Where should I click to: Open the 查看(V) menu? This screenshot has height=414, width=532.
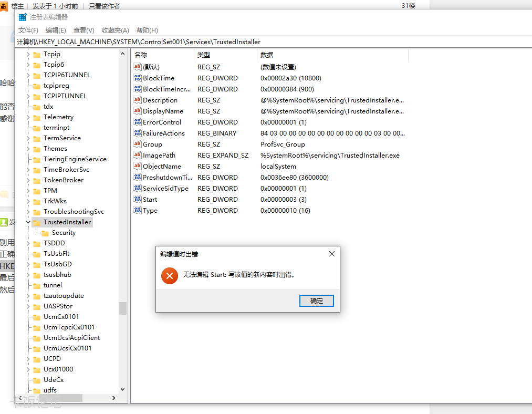pos(84,30)
